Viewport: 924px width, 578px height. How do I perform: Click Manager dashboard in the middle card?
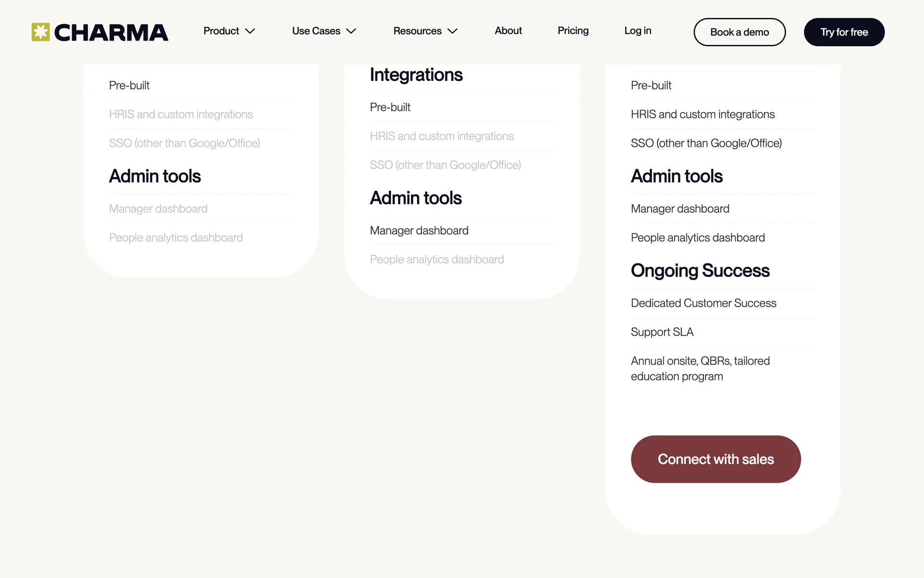(x=419, y=231)
